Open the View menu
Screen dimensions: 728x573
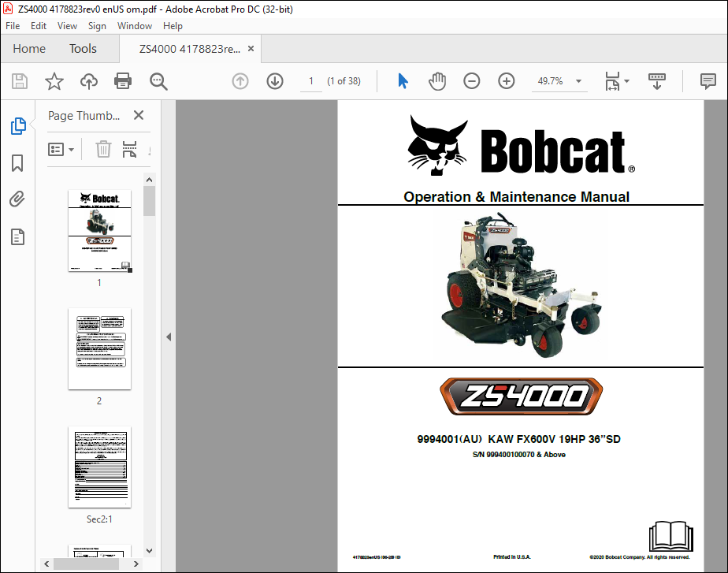click(67, 26)
